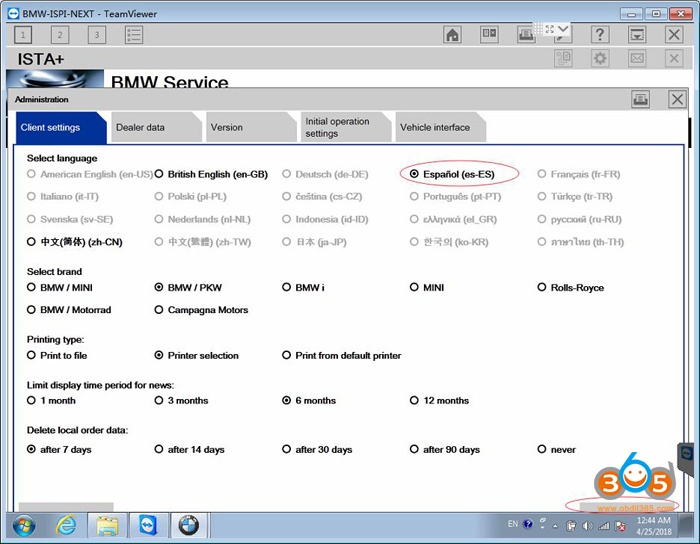Choose the BMW / MINI brand
The height and width of the screenshot is (544, 700).
click(x=31, y=287)
